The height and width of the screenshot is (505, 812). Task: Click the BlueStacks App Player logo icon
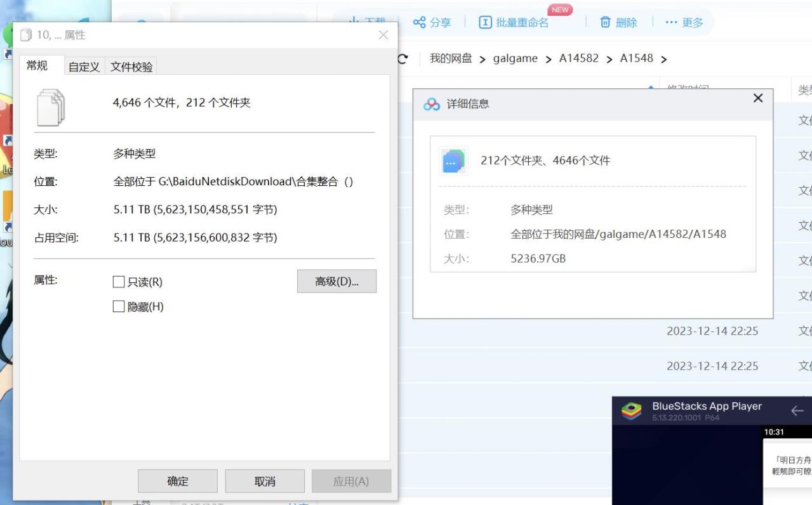pyautogui.click(x=631, y=410)
